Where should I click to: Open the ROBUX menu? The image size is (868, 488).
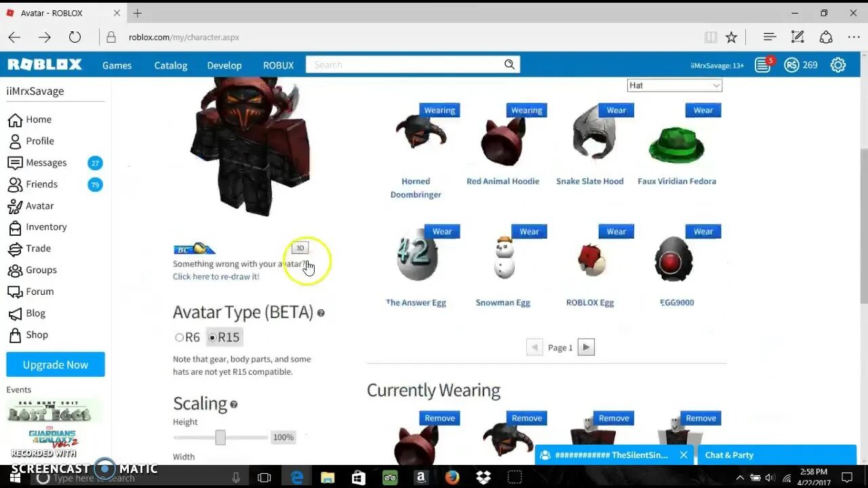click(279, 65)
